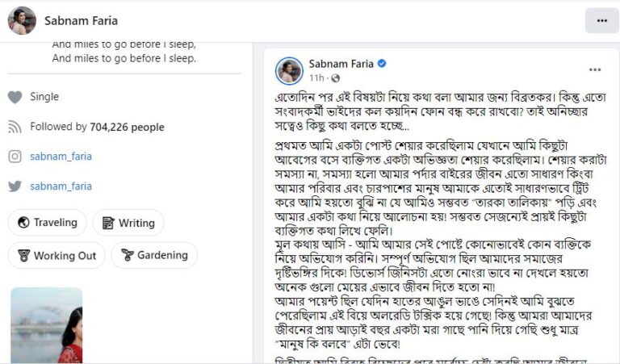This screenshot has height=364, width=620.
Task: Open Sabnam Faria's name link on the post
Action: 341,64
